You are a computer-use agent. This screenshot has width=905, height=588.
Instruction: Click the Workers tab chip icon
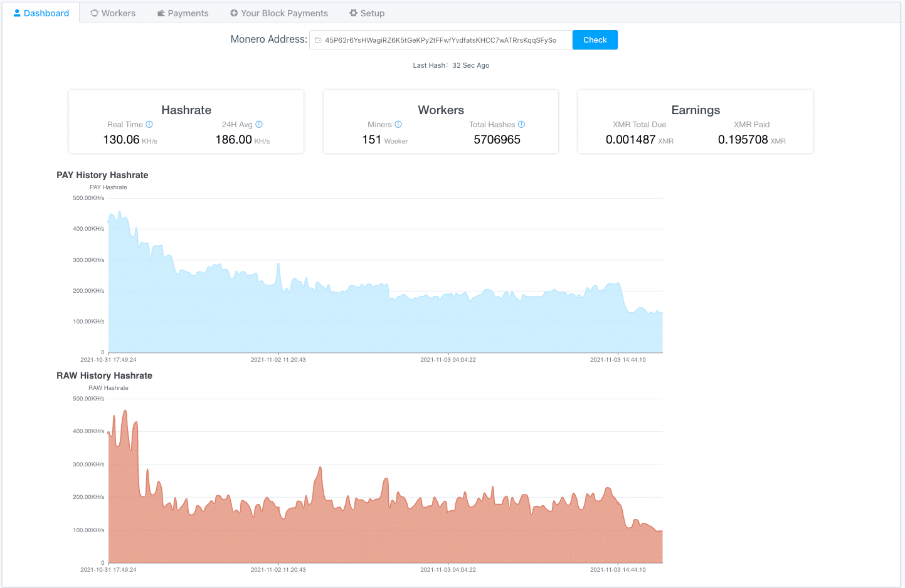[x=95, y=13]
